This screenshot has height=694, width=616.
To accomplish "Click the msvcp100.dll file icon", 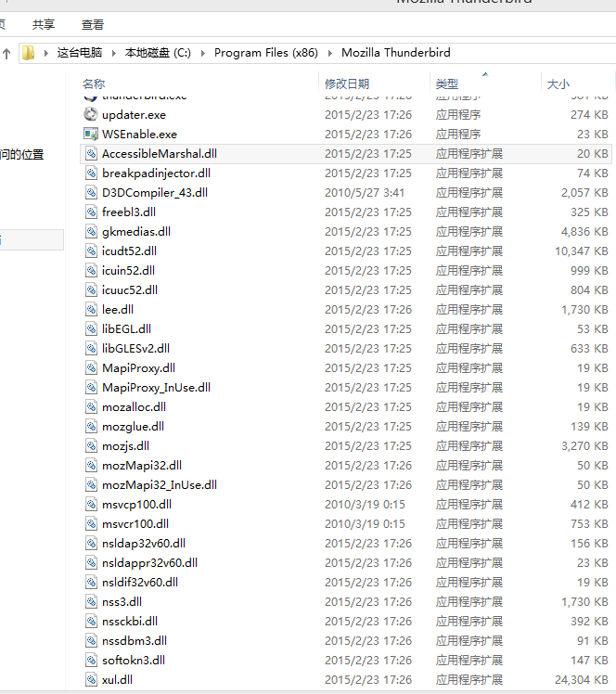I will click(x=91, y=504).
